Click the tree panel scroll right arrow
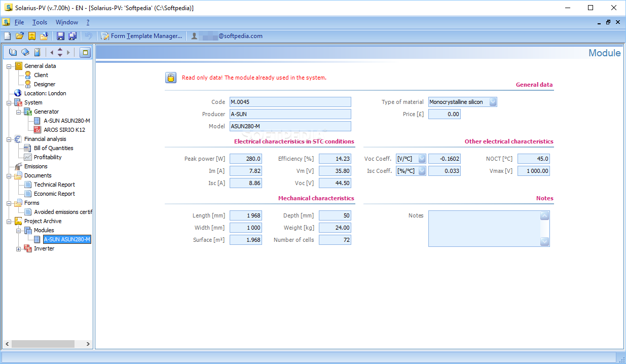 click(88, 344)
